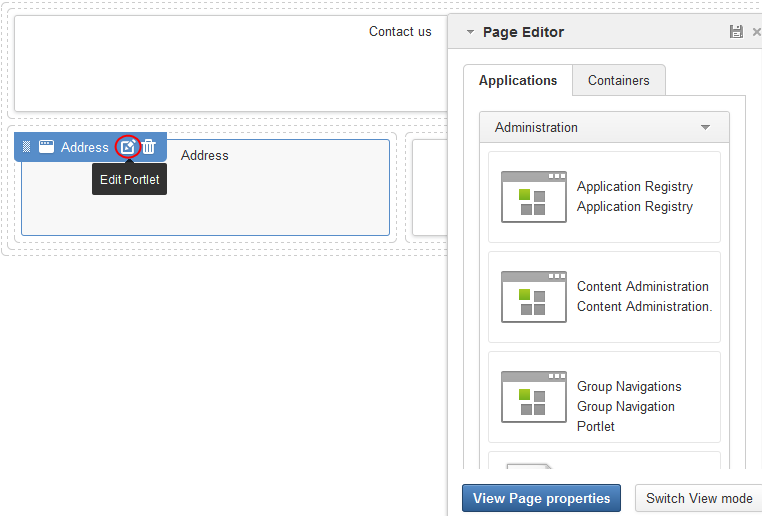The height and width of the screenshot is (516, 762).
Task: Click the Application Registry title text
Action: tap(635, 187)
